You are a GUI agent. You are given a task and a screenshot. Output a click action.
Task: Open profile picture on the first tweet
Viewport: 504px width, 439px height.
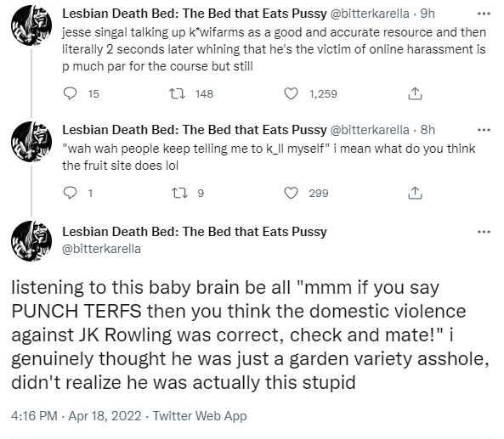coord(31,25)
